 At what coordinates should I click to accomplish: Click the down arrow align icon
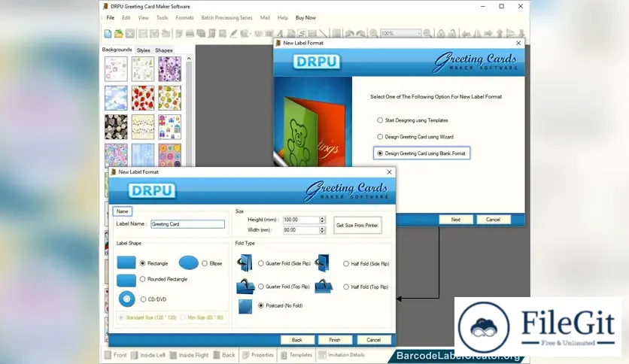pos(521,34)
